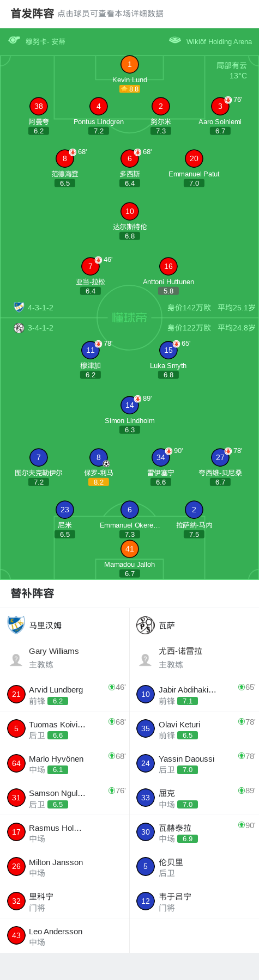Open substitute Yassin Daoussi's number 24 icon
This screenshot has width=259, height=980.
click(146, 763)
